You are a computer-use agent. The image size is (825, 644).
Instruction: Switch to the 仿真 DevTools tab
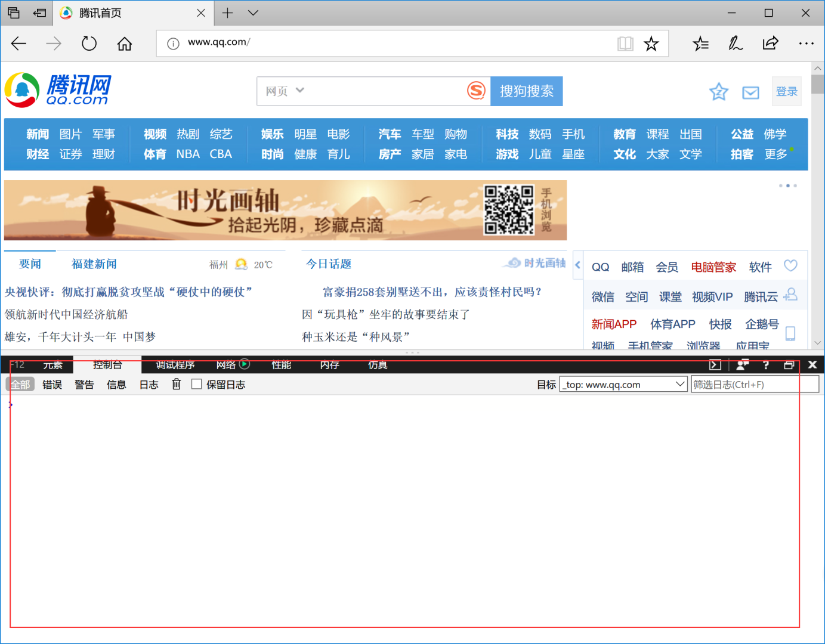coord(378,365)
